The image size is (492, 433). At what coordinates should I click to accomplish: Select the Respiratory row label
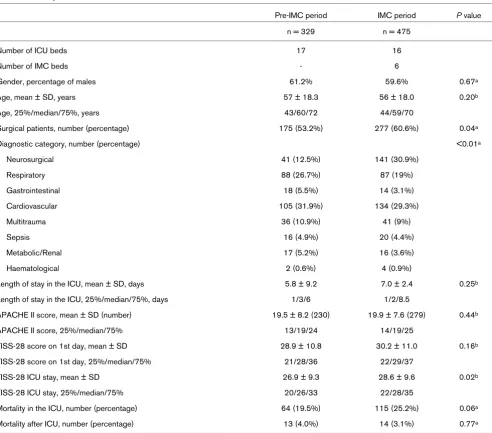pos(26,175)
